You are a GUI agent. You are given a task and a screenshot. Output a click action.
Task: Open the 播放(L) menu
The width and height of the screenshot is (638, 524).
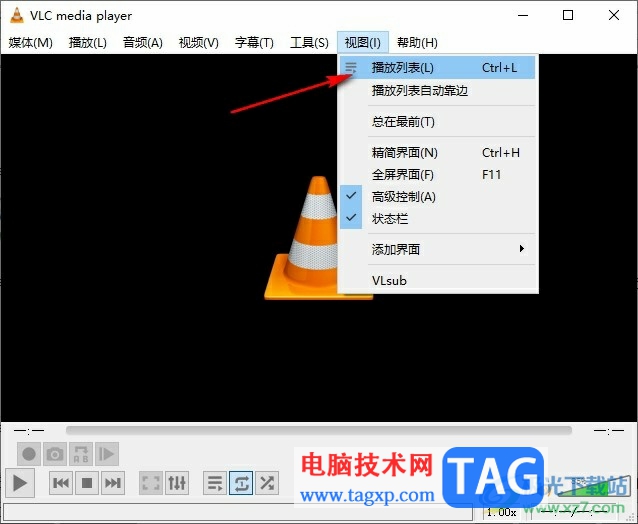point(87,42)
